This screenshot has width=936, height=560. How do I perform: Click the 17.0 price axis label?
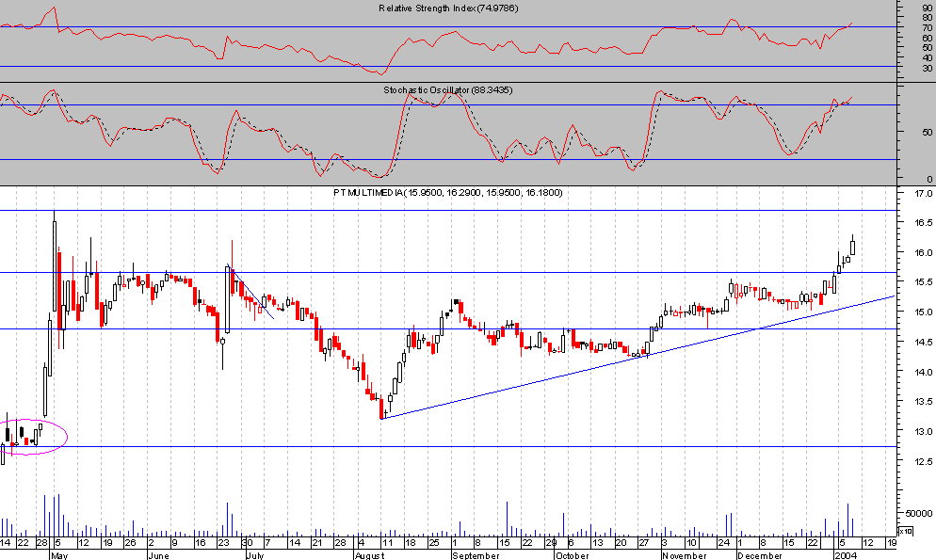click(924, 193)
